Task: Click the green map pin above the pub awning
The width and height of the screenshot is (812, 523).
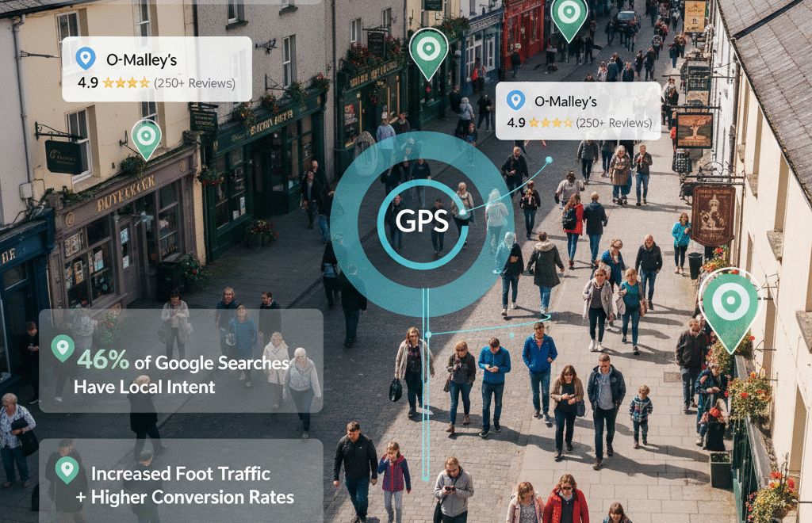Action: tap(428, 49)
